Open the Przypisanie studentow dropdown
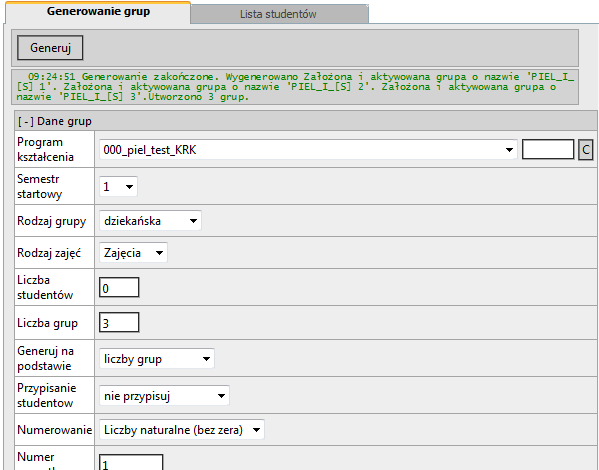Image resolution: width=599 pixels, height=470 pixels. 164,395
